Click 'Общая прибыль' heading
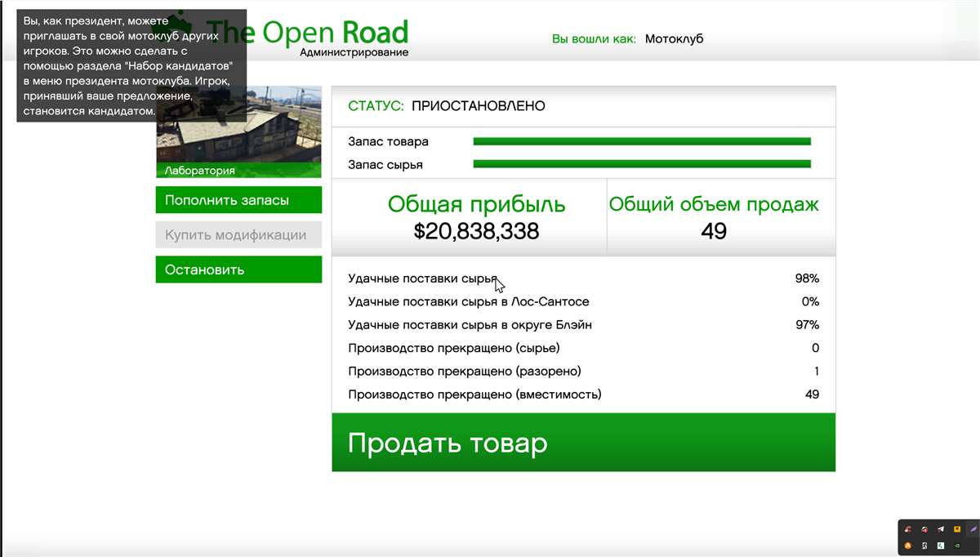Viewport: 980px width, 557px height. coord(476,204)
